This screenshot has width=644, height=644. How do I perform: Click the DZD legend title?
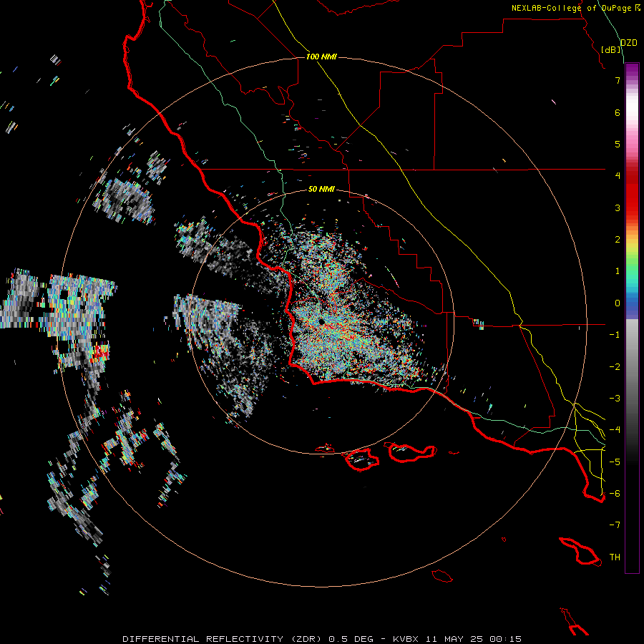(x=628, y=43)
